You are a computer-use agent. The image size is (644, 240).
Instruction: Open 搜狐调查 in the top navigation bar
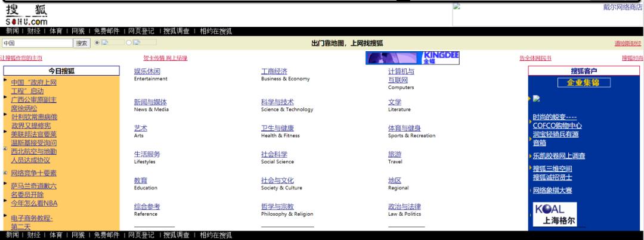click(177, 31)
